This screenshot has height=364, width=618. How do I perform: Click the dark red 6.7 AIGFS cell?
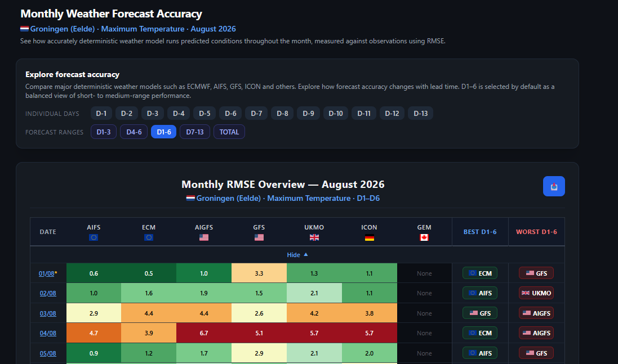[204, 333]
